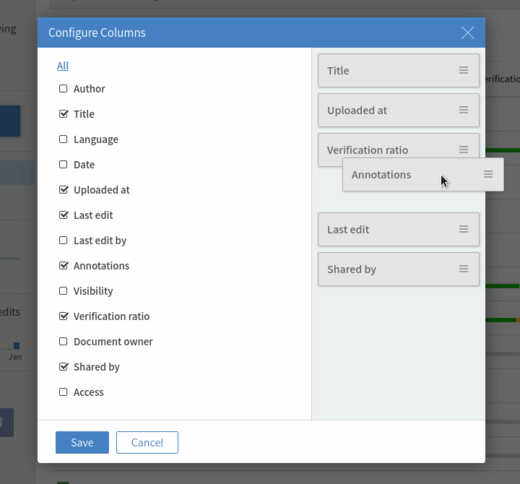Check the Document owner option

[x=63, y=342]
